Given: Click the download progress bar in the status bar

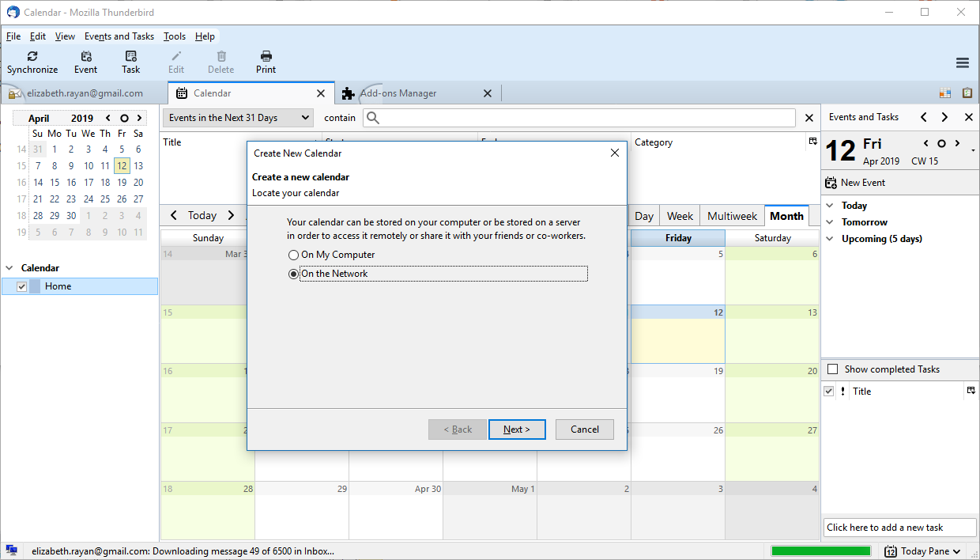Looking at the screenshot, I should tap(820, 550).
